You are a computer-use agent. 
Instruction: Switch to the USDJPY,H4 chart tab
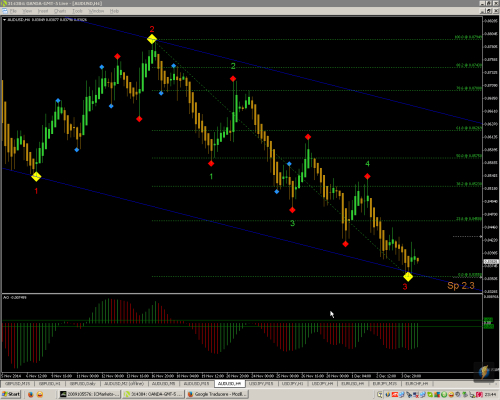pyautogui.click(x=322, y=384)
